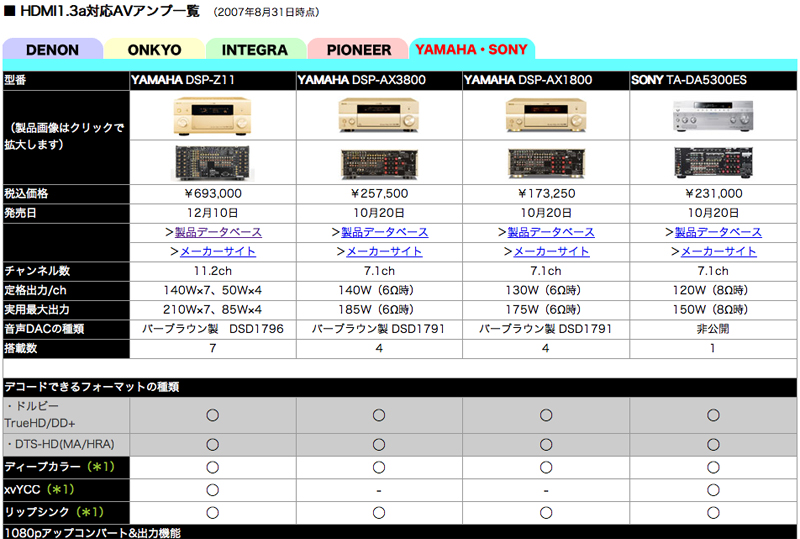Open 製品データベース link for DSP-AX3800
Screen dimensions: 800x539
pos(385,232)
